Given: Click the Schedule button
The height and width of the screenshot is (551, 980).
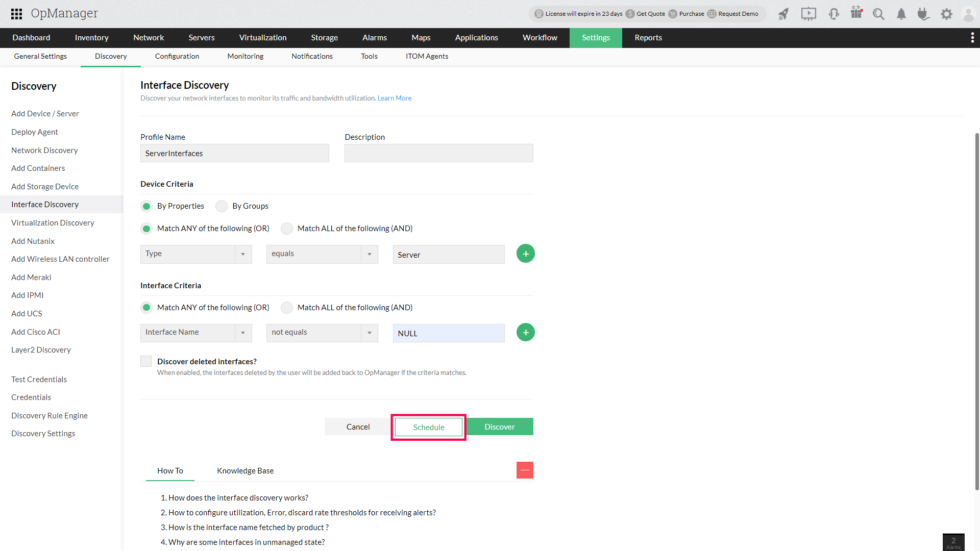Looking at the screenshot, I should point(429,427).
